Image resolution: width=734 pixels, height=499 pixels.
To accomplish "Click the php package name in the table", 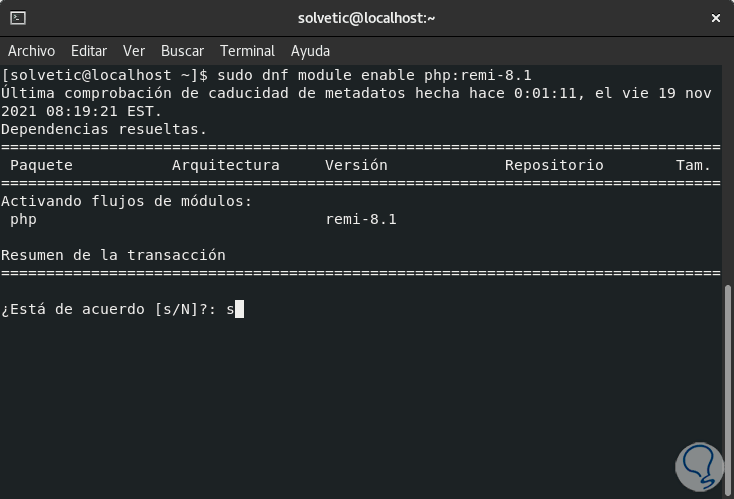I will [23, 219].
